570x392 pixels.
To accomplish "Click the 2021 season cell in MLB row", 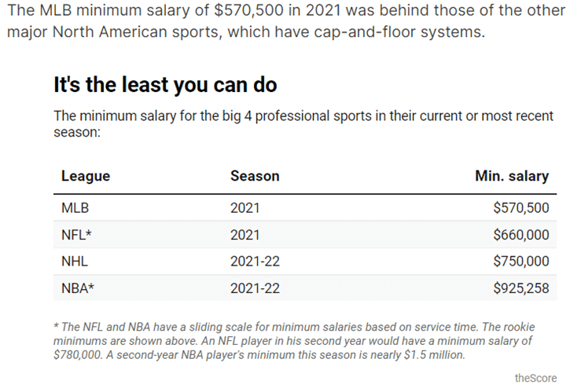I will (245, 208).
